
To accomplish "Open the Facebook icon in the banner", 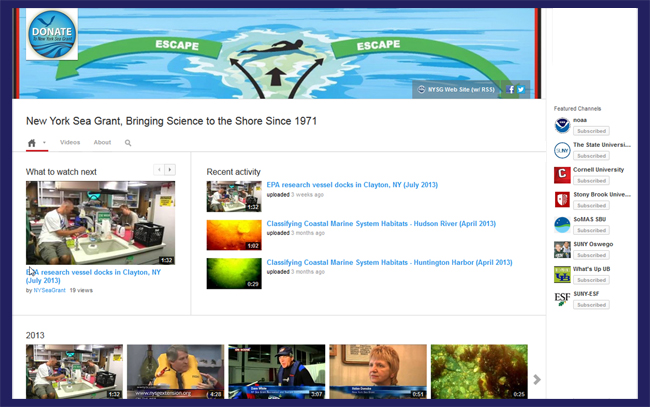I will 510,90.
